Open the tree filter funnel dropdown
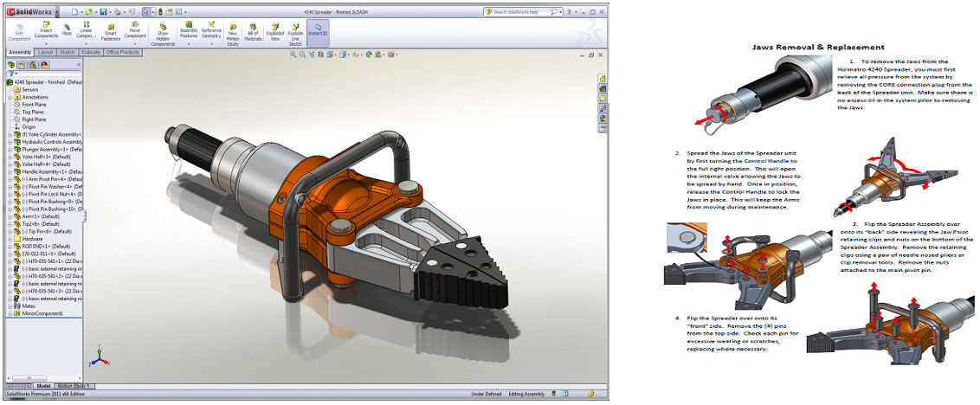 pos(11,73)
